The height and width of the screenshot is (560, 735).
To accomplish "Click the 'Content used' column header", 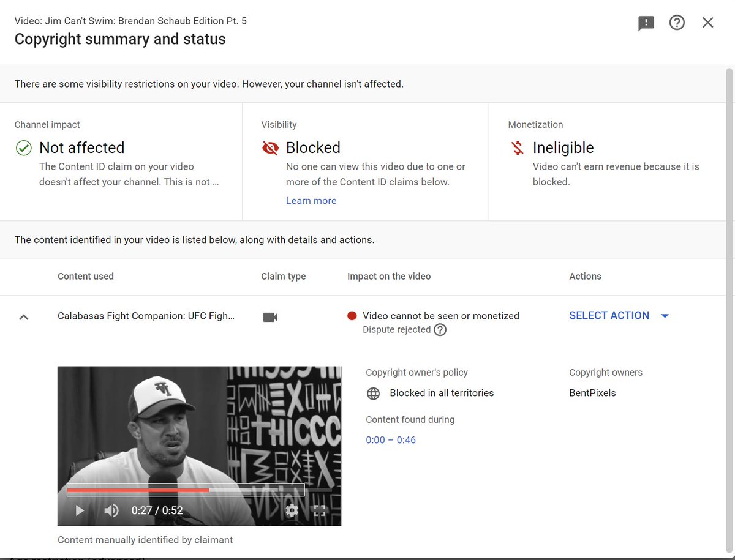I will pos(86,276).
